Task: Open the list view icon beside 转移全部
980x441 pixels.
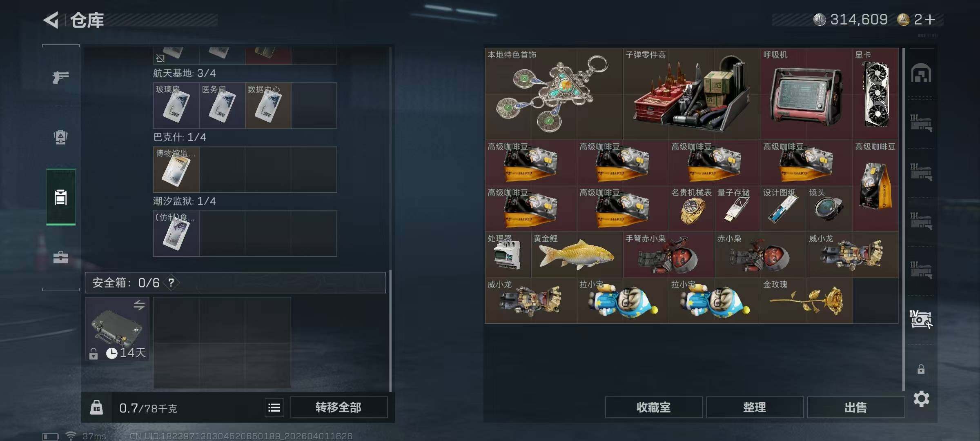Action: 274,408
